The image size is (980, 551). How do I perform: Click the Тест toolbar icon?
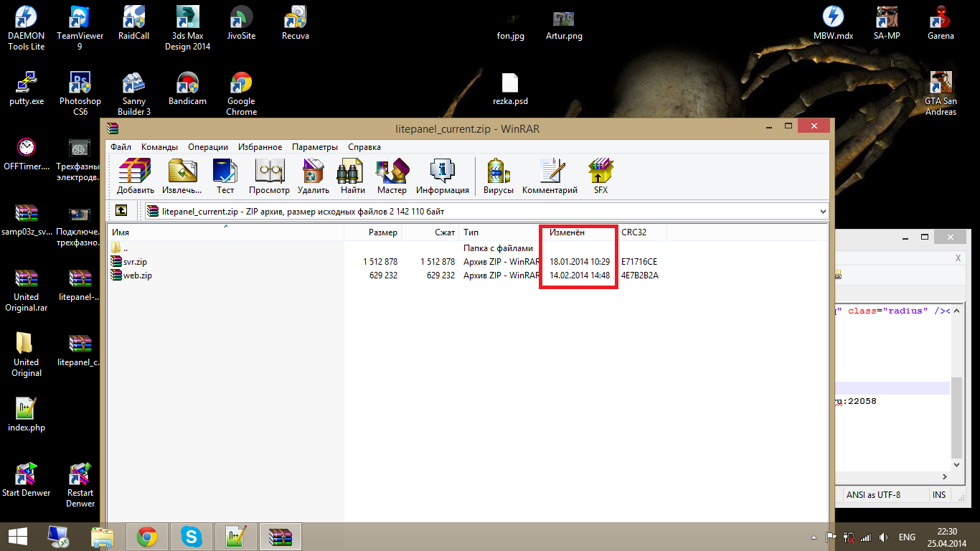[x=225, y=176]
